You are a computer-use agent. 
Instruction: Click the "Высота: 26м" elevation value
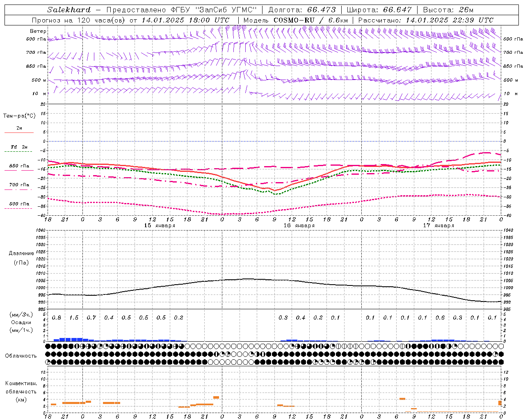pyautogui.click(x=448, y=10)
